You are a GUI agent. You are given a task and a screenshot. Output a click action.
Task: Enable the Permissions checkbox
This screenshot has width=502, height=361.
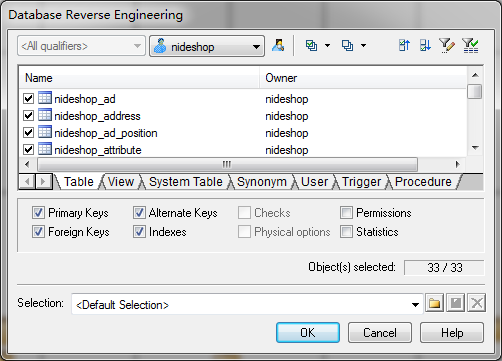coord(346,212)
